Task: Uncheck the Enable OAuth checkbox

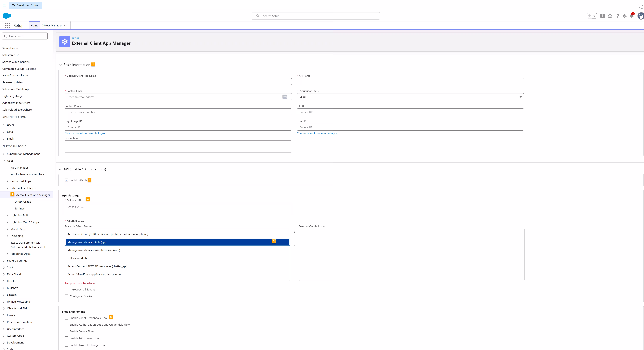Action: [x=66, y=180]
